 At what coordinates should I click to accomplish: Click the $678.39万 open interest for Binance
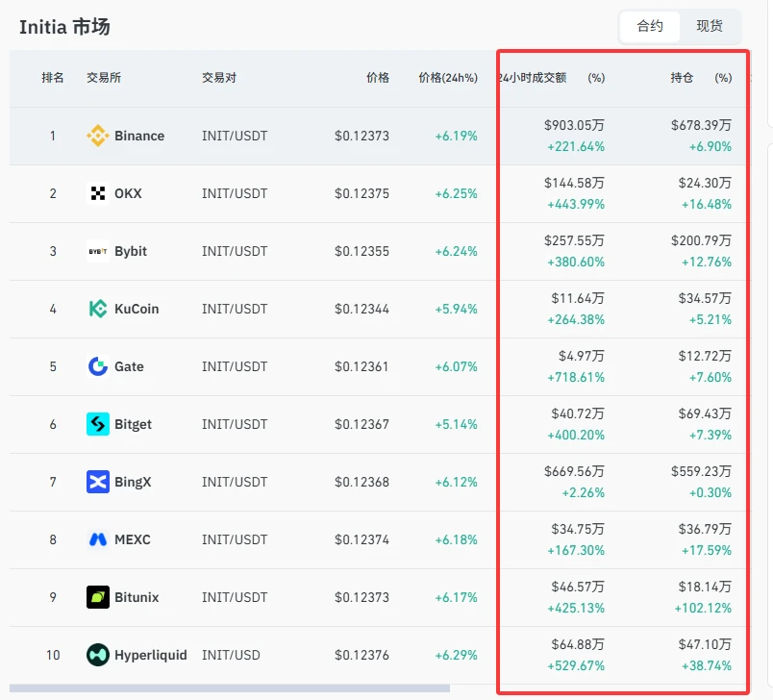click(x=701, y=125)
